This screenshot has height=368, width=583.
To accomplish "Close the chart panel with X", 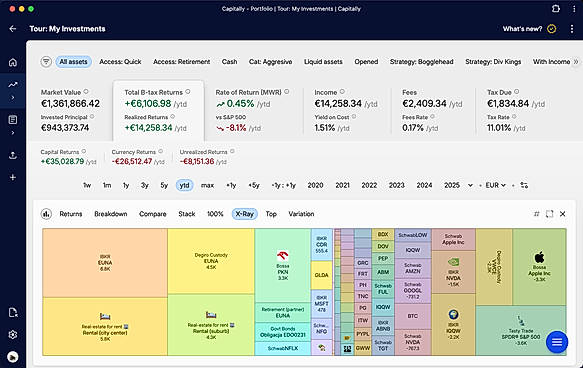I will (x=563, y=214).
